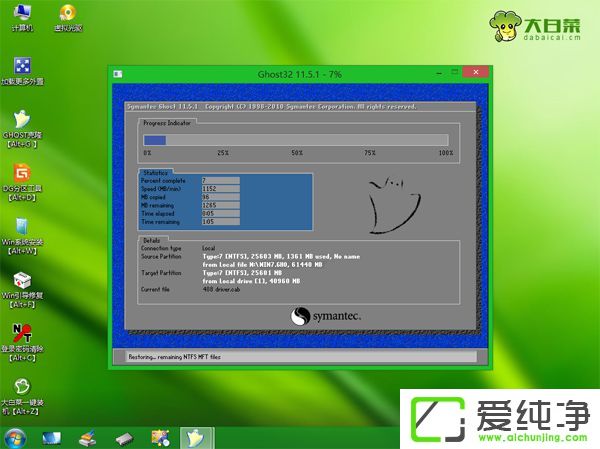Launch the 加载更多外置 desktop shortcut

tap(21, 66)
